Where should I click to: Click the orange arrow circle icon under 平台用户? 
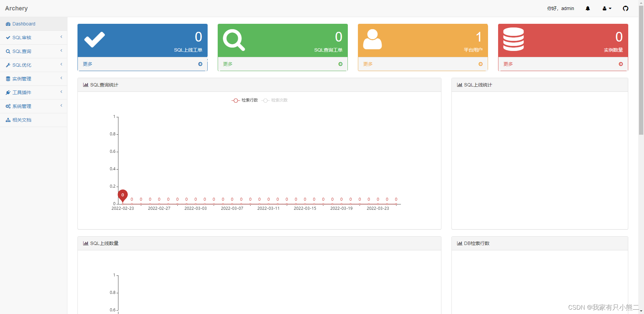tap(481, 64)
